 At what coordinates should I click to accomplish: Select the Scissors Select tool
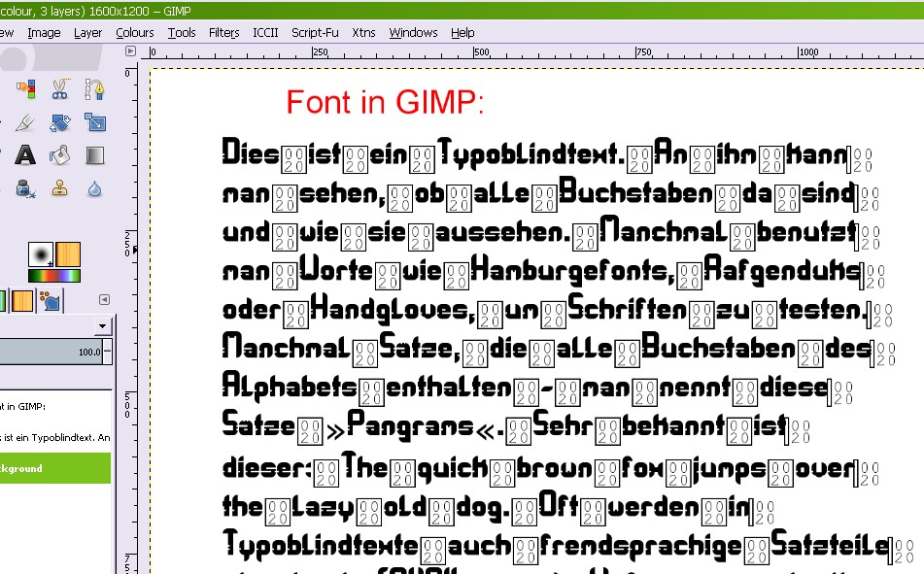click(x=60, y=89)
